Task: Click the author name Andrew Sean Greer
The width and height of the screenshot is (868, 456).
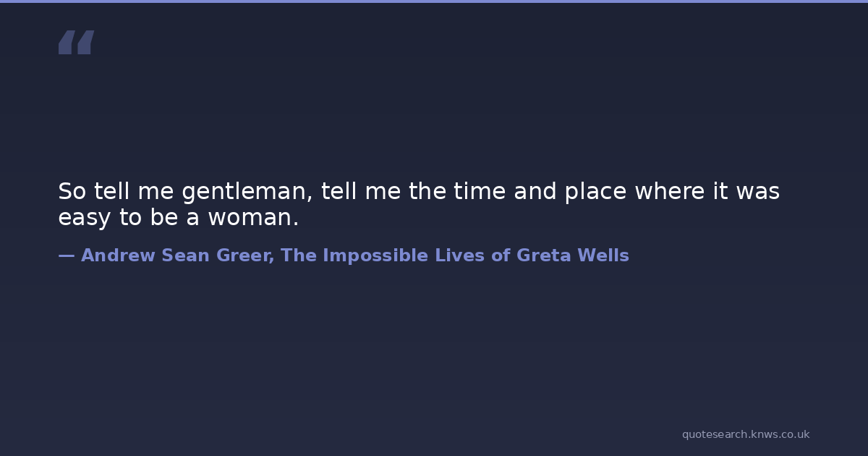Action: pyautogui.click(x=177, y=256)
